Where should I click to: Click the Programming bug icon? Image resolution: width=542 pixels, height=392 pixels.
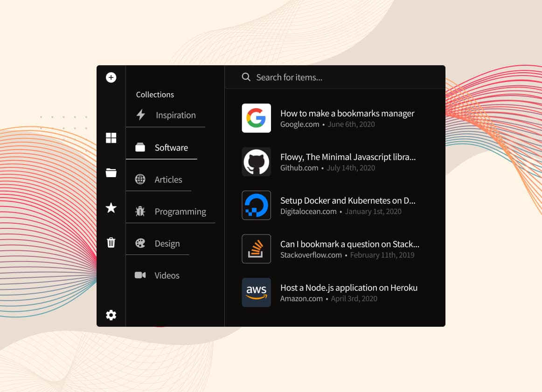coord(140,211)
